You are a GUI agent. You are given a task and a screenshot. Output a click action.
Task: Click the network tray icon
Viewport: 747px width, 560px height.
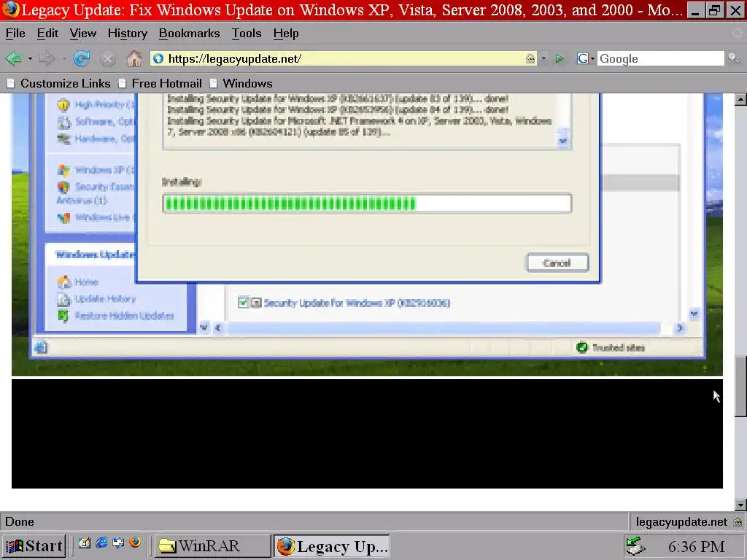635,545
